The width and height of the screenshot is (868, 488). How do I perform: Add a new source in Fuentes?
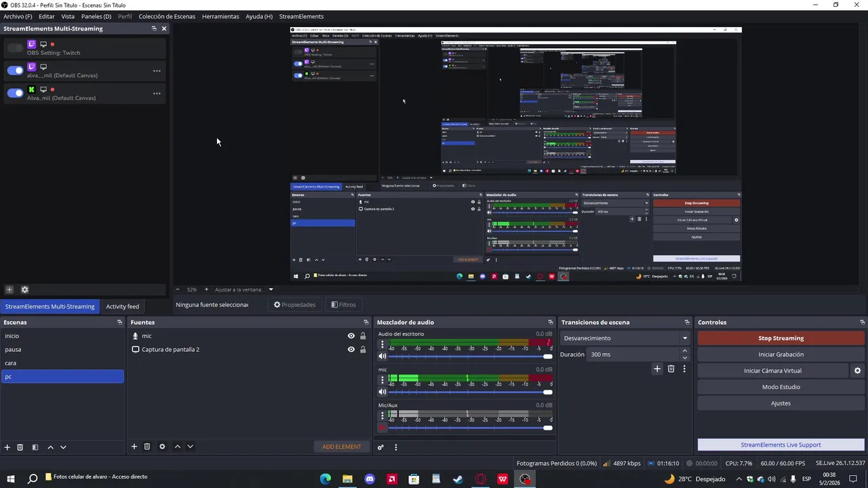click(x=134, y=447)
